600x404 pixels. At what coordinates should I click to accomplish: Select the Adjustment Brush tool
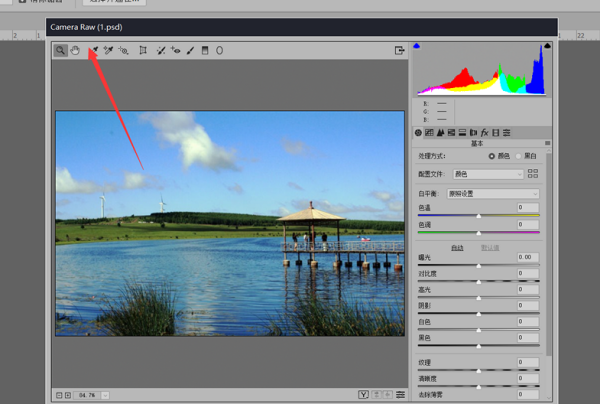coord(190,50)
